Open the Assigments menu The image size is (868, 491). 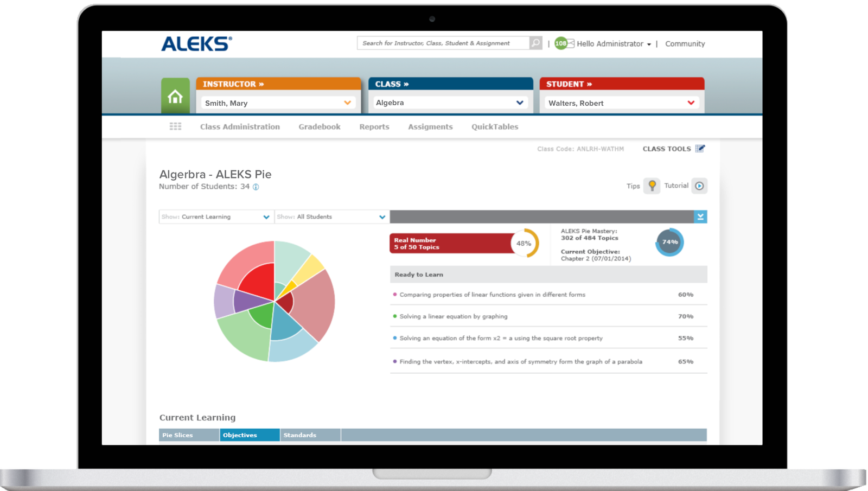coord(430,126)
